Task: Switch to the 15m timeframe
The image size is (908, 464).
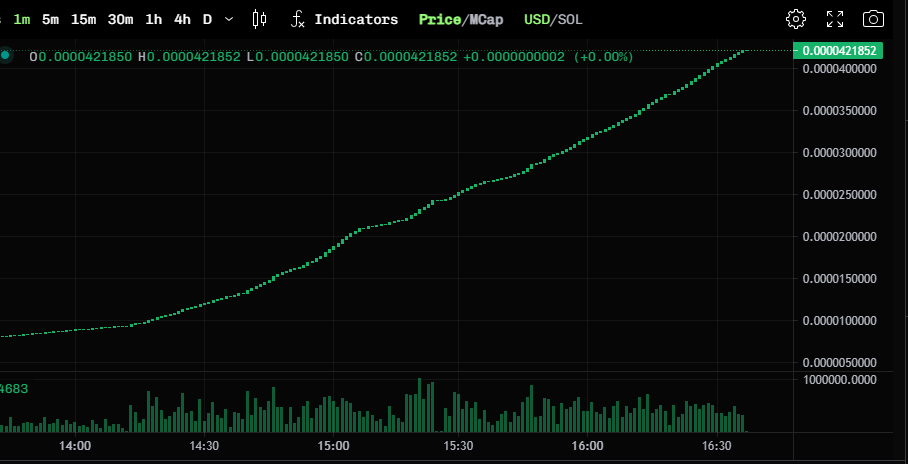Action: pos(83,20)
